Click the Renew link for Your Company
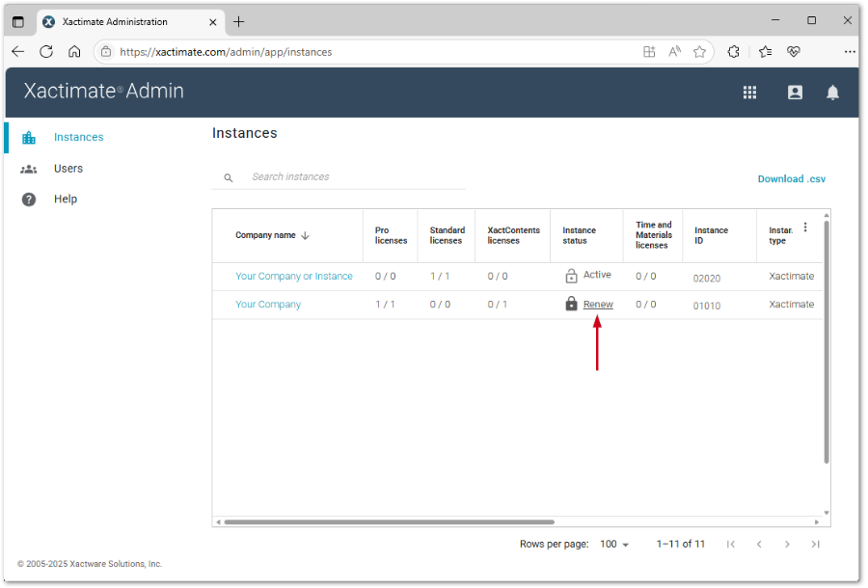Screen dimensions: 868x588 pyautogui.click(x=598, y=305)
